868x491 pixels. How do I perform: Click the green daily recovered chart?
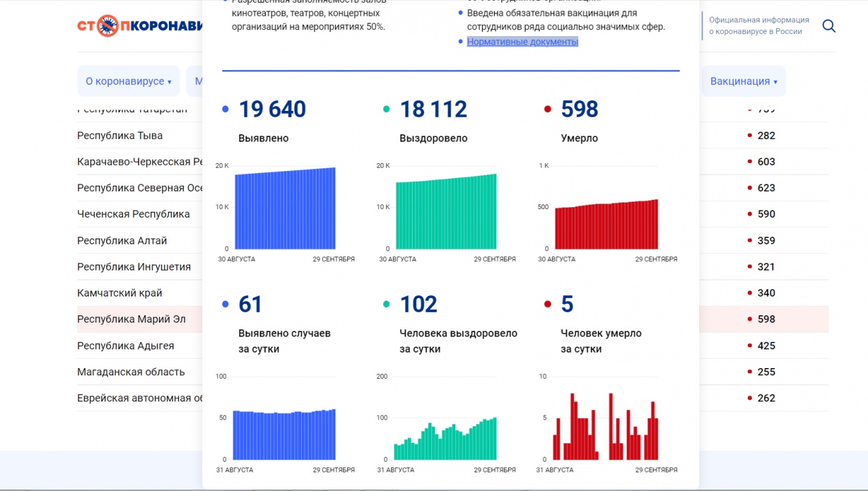click(x=445, y=441)
